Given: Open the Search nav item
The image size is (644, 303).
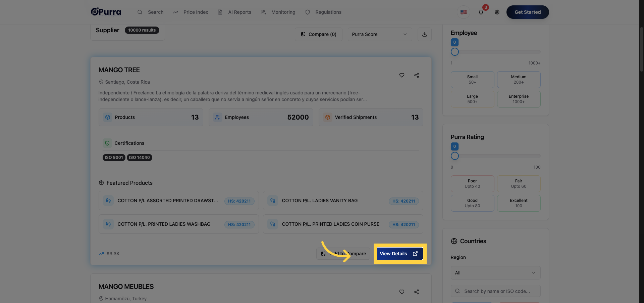Looking at the screenshot, I should tap(150, 12).
